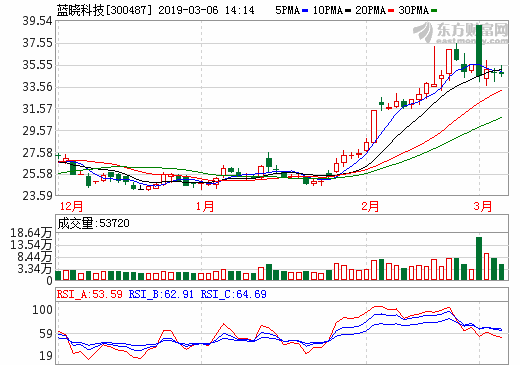Click the tall red candlestick starting February's rally
Image resolution: width=520 pixels, height=365 pixels.
coord(374,126)
